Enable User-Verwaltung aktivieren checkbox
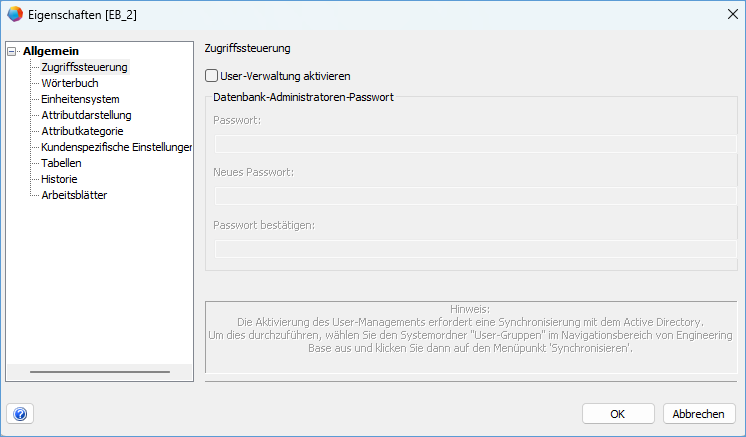The image size is (746, 437). [x=211, y=75]
